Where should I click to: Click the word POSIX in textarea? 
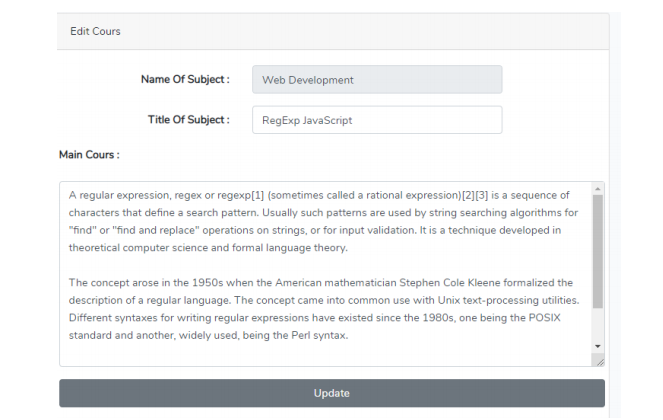[x=545, y=318]
